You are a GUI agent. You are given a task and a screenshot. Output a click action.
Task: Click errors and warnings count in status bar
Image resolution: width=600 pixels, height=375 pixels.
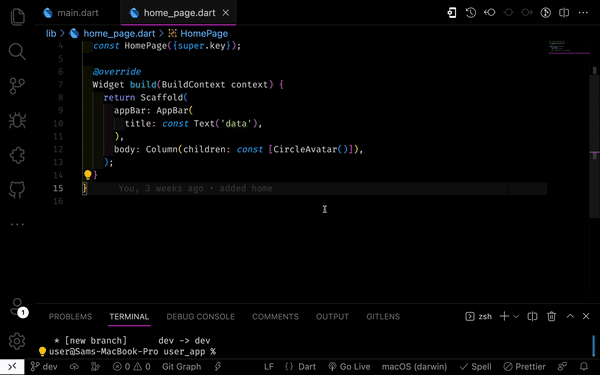(132, 367)
